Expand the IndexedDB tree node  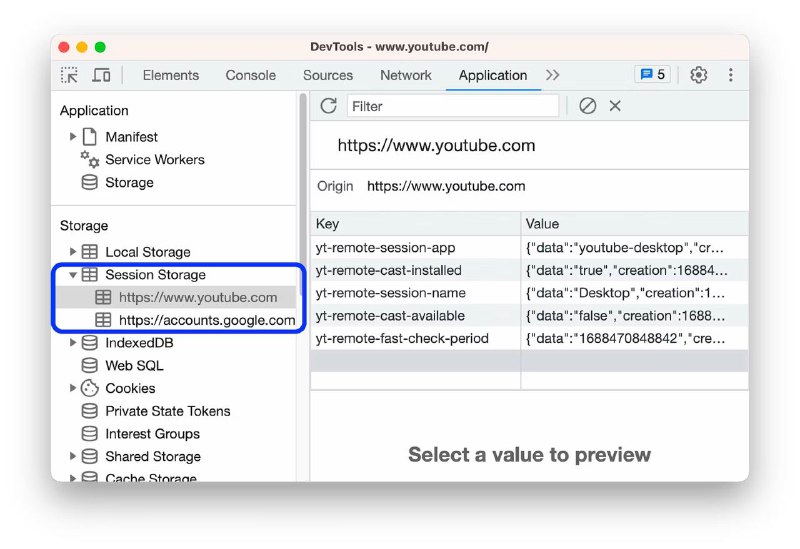(73, 343)
